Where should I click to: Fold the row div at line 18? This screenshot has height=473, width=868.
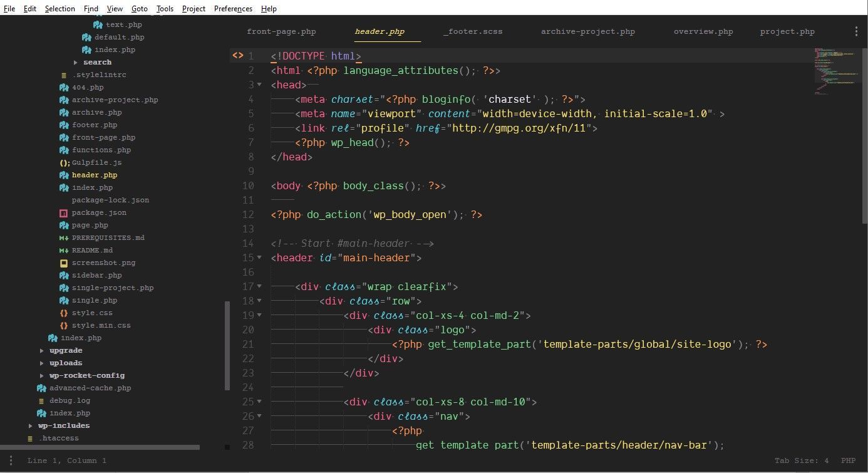(x=259, y=301)
